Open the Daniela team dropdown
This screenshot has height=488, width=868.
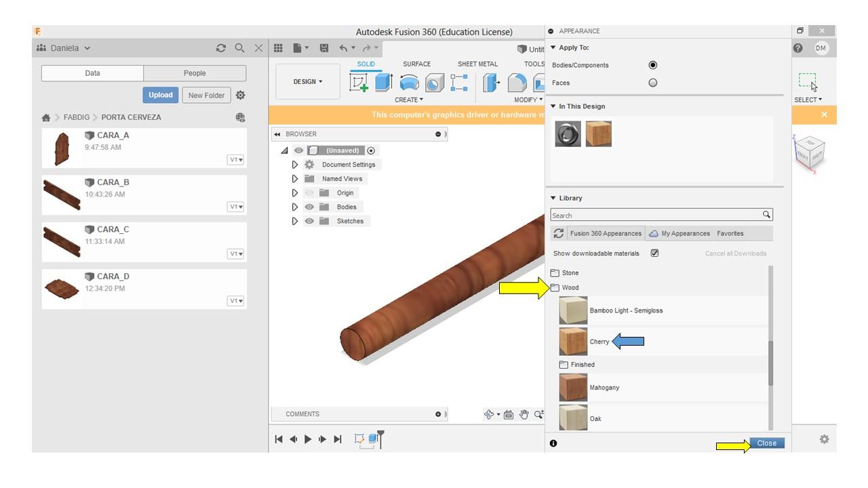(x=64, y=48)
